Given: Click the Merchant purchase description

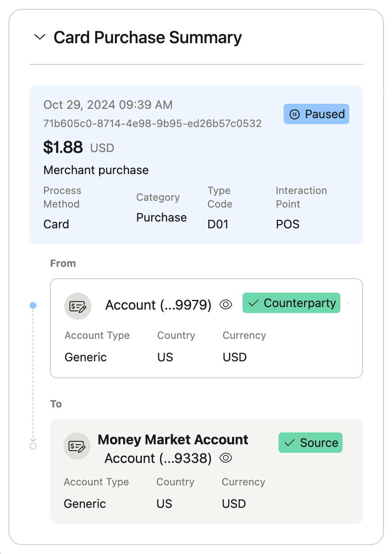Looking at the screenshot, I should coord(96,170).
